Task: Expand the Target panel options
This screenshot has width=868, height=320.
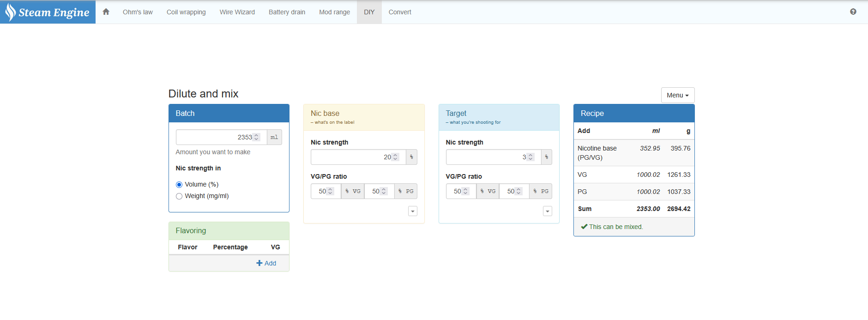Action: click(x=548, y=211)
